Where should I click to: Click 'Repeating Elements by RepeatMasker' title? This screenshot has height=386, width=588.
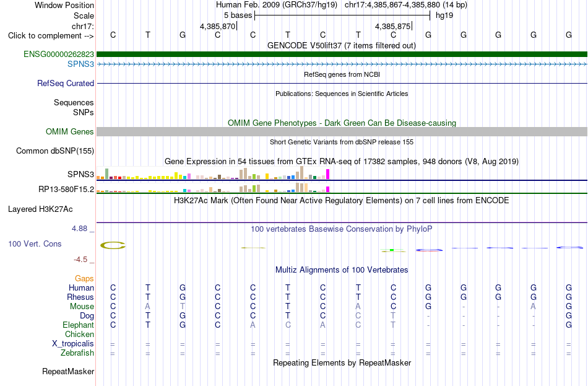(342, 362)
